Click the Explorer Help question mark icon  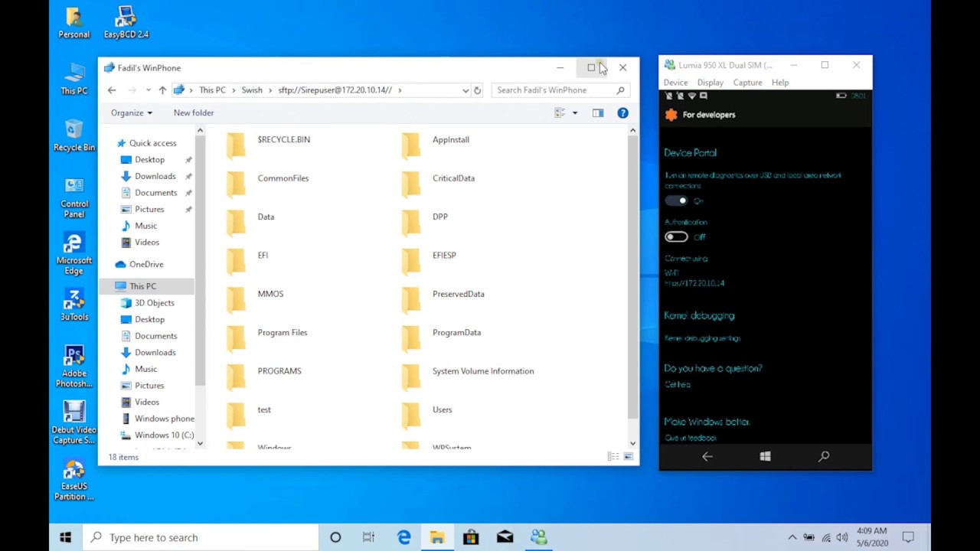[x=622, y=113]
